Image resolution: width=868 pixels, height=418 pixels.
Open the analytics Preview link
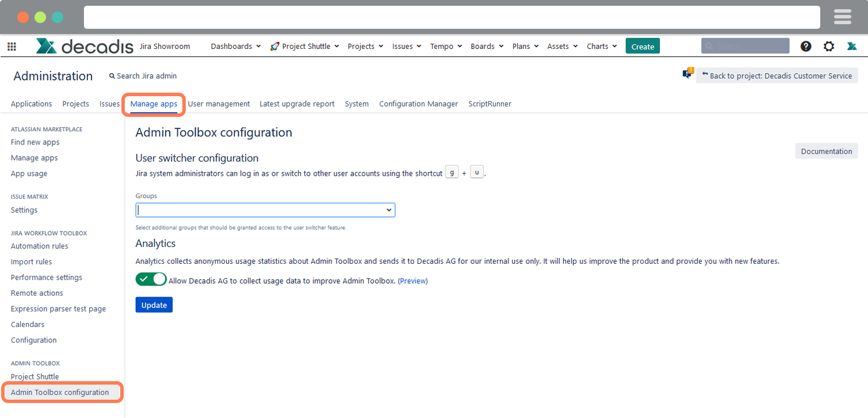tap(412, 280)
